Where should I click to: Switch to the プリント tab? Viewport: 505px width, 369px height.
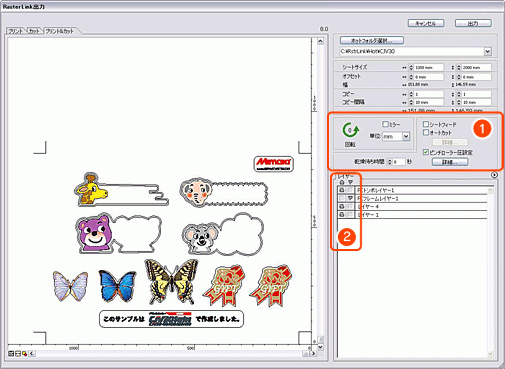point(16,31)
